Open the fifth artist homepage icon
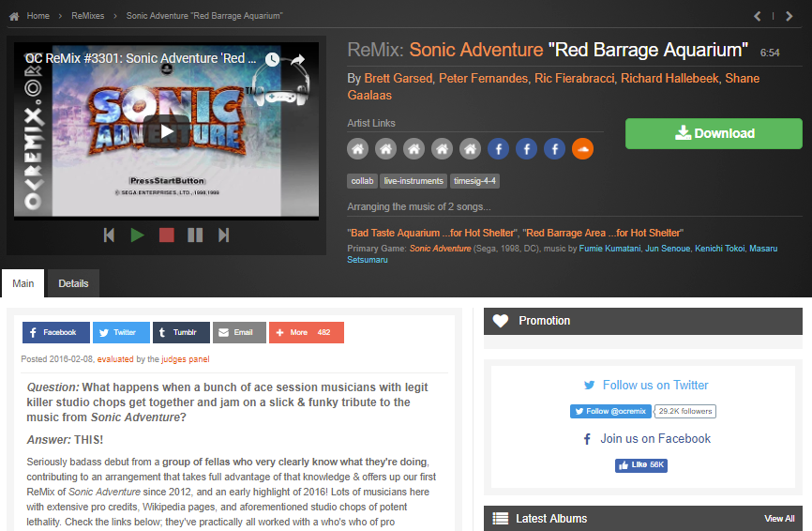The image size is (812, 531). [470, 149]
